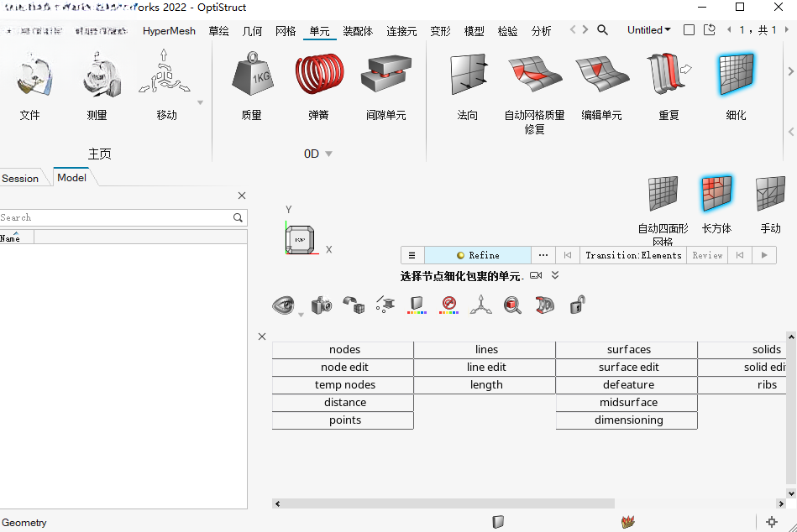Collapse ribbon with left chevron arrow
This screenshot has height=532, width=797.
pyautogui.click(x=790, y=132)
